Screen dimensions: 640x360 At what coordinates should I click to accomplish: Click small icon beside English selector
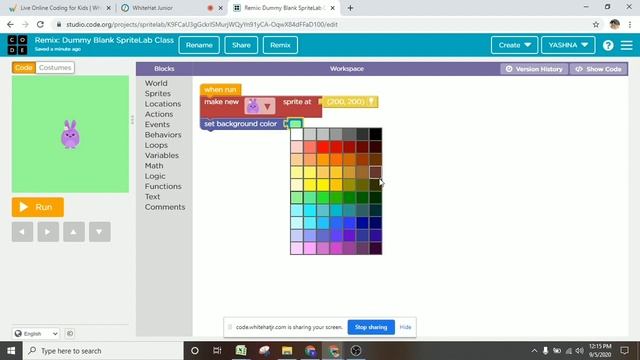click(70, 333)
